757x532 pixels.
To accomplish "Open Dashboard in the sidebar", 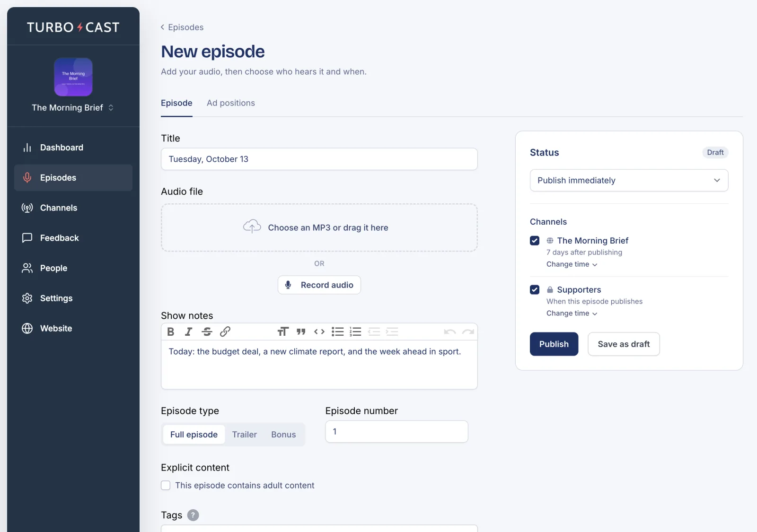I will (73, 148).
